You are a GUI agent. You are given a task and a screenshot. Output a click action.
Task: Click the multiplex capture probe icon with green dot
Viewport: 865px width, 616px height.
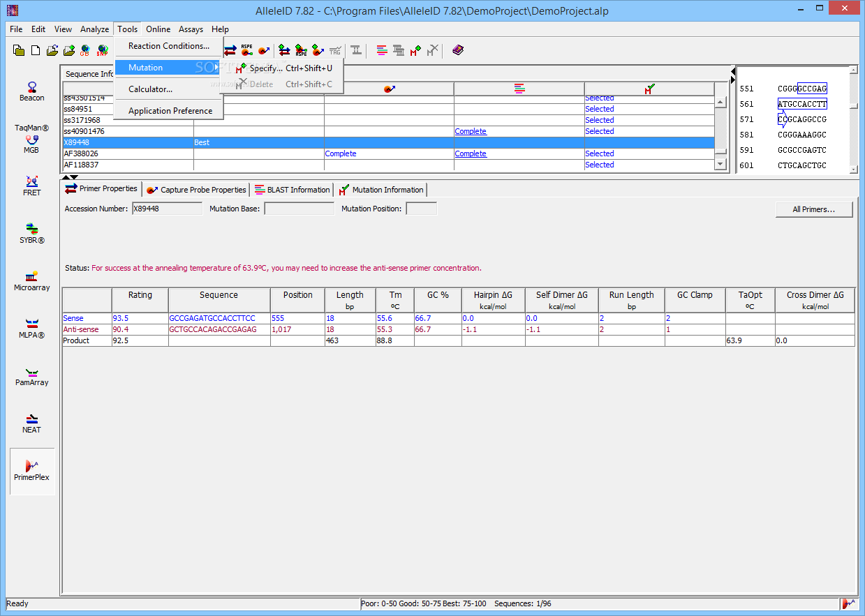(x=318, y=50)
